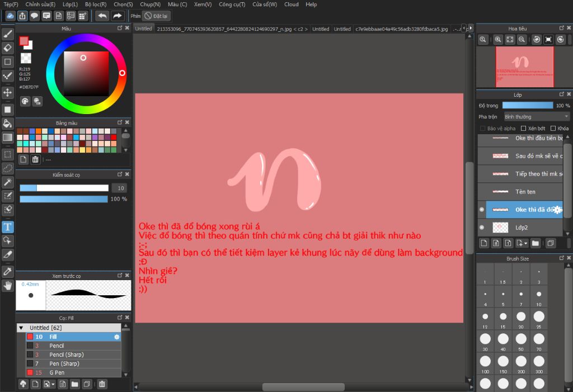
Task: Pick the Move tool
Action: (x=8, y=92)
